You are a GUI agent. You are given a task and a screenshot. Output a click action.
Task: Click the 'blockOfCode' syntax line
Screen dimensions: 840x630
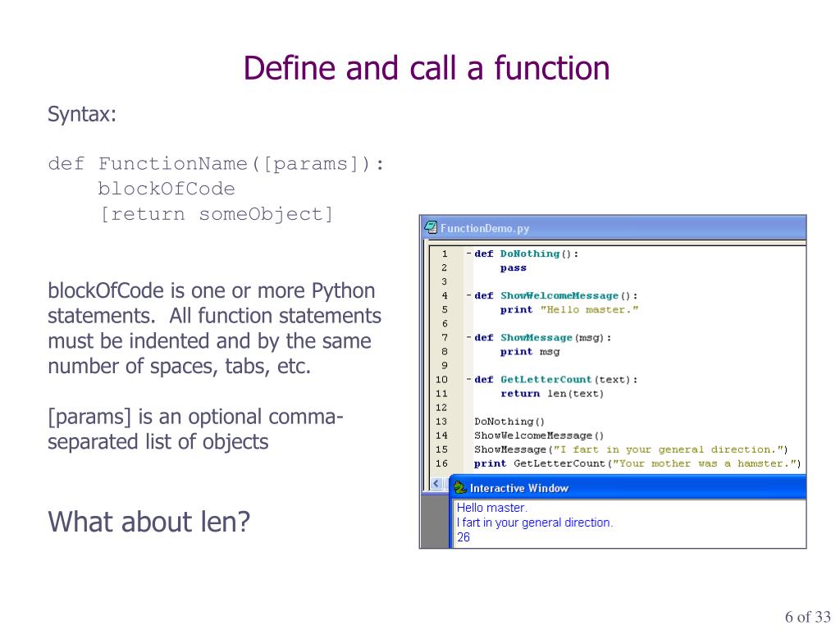tap(166, 189)
